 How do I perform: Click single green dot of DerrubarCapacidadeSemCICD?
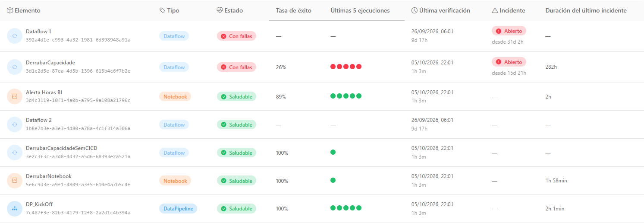point(333,152)
